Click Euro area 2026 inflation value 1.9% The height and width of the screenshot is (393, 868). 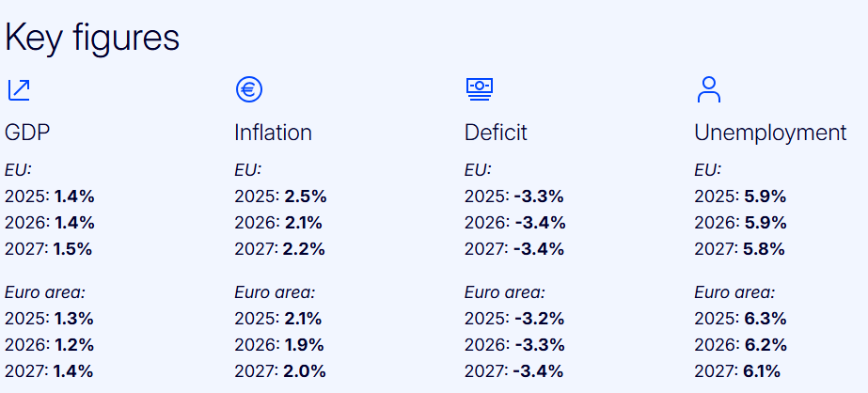[x=304, y=344]
